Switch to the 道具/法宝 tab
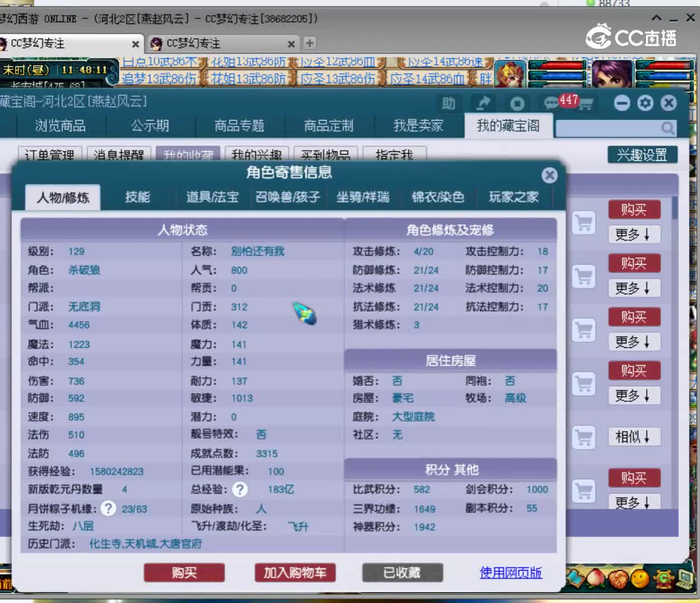Viewport: 700px width, 603px height. (x=212, y=197)
